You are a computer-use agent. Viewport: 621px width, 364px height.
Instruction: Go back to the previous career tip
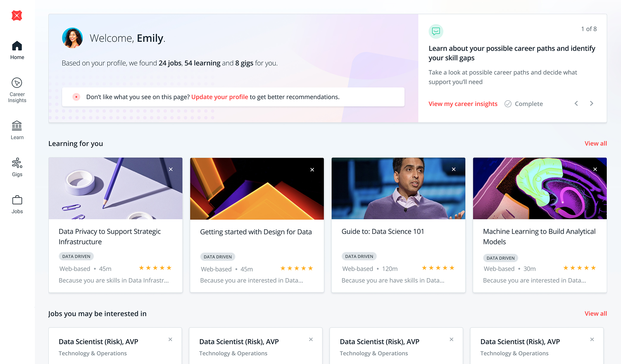576,103
